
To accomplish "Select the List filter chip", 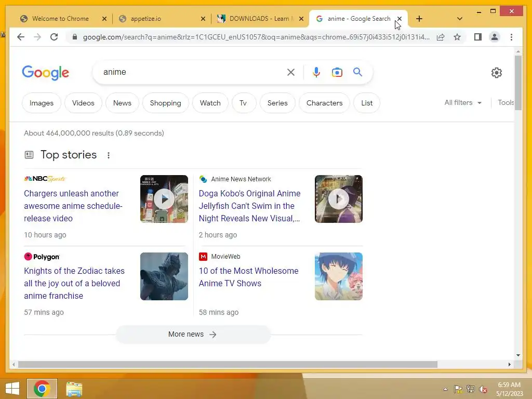I will tap(367, 103).
